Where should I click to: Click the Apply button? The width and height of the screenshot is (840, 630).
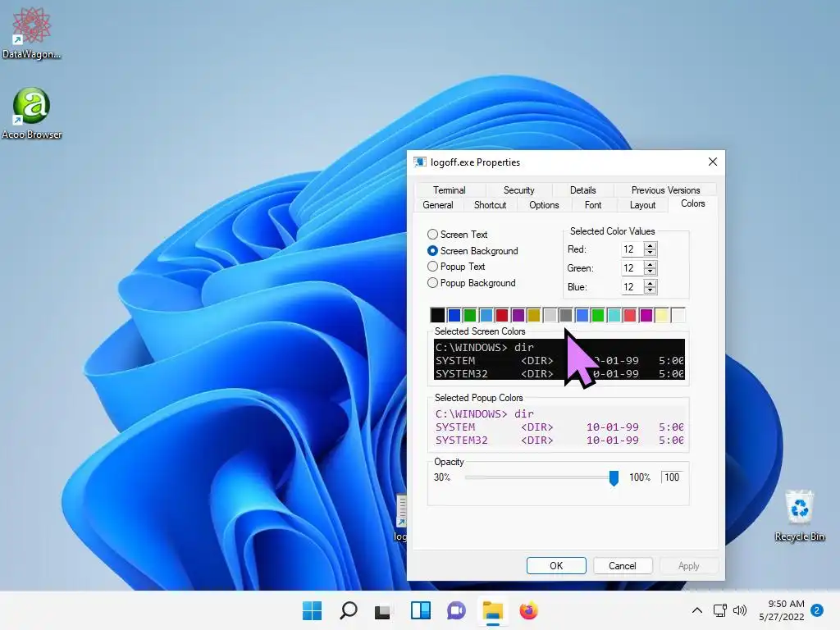click(688, 566)
